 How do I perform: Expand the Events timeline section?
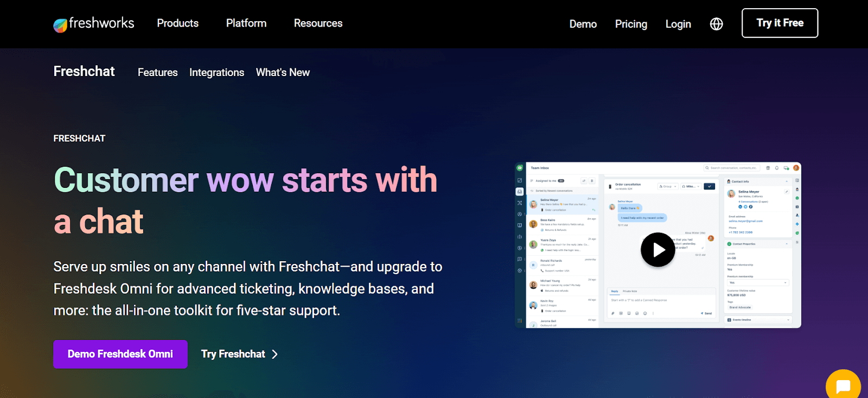[758, 320]
